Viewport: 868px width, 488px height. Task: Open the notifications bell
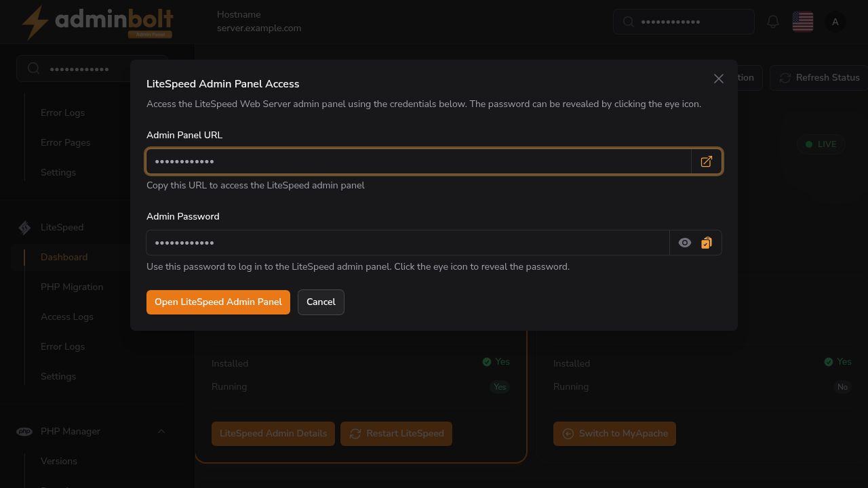point(773,22)
